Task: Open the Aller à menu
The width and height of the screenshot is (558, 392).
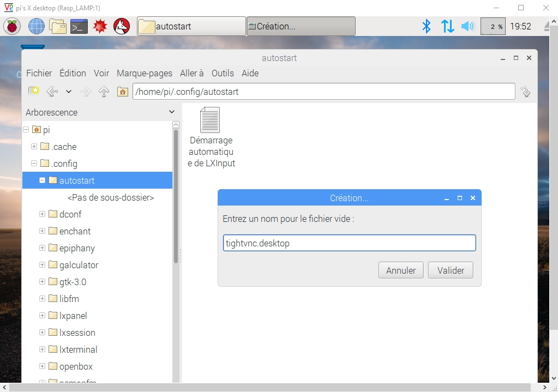Action: [x=192, y=73]
